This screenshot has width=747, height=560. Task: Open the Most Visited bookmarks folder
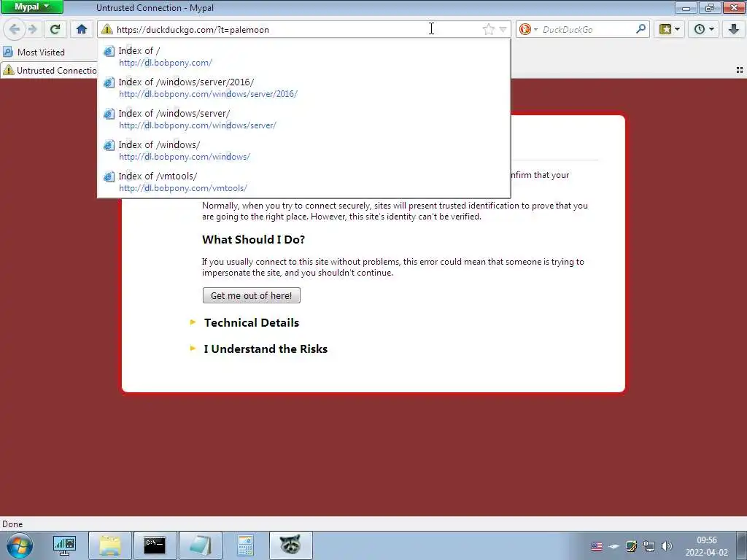pos(34,52)
